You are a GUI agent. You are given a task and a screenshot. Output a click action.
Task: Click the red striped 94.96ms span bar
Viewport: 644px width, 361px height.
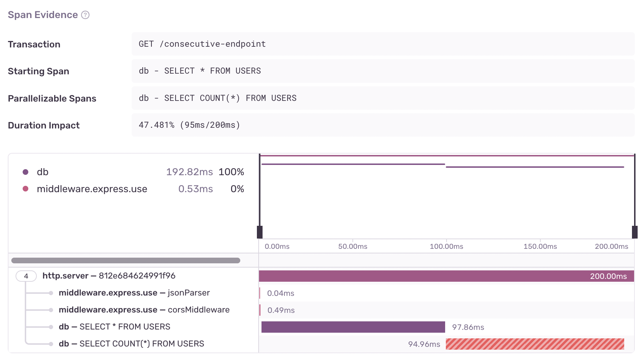(x=535, y=344)
